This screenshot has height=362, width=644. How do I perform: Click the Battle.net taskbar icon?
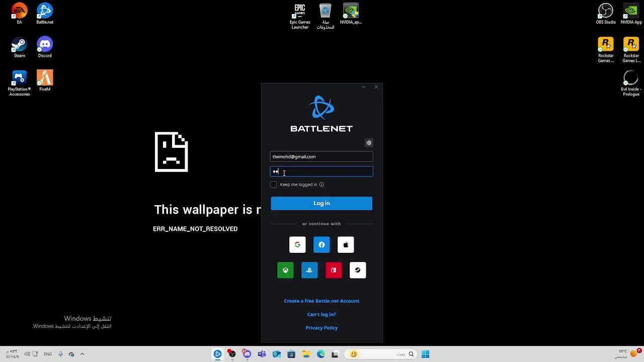(x=217, y=354)
